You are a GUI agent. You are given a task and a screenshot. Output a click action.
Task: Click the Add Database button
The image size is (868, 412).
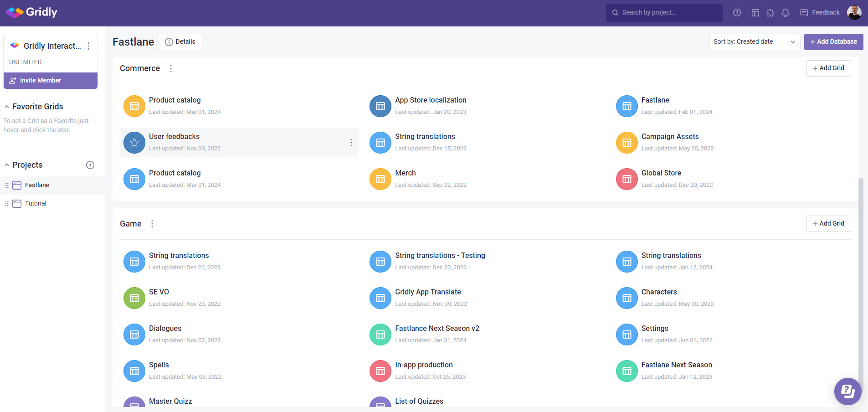tap(833, 41)
